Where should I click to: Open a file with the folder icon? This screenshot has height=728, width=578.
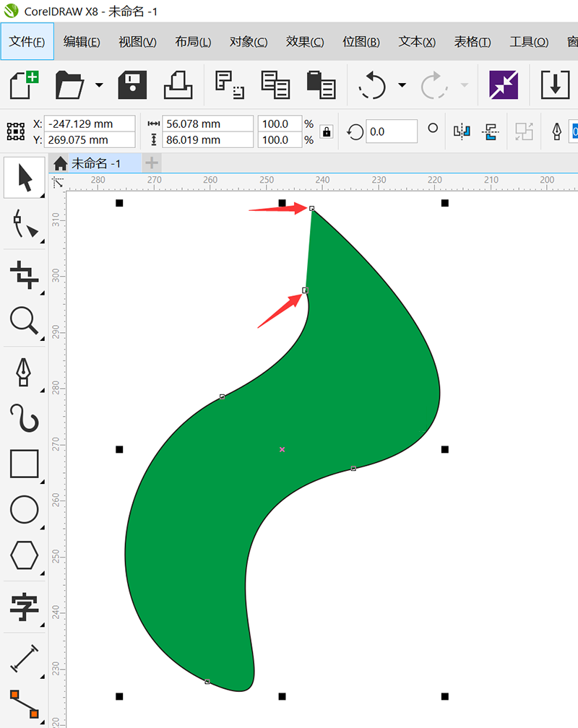pos(69,85)
